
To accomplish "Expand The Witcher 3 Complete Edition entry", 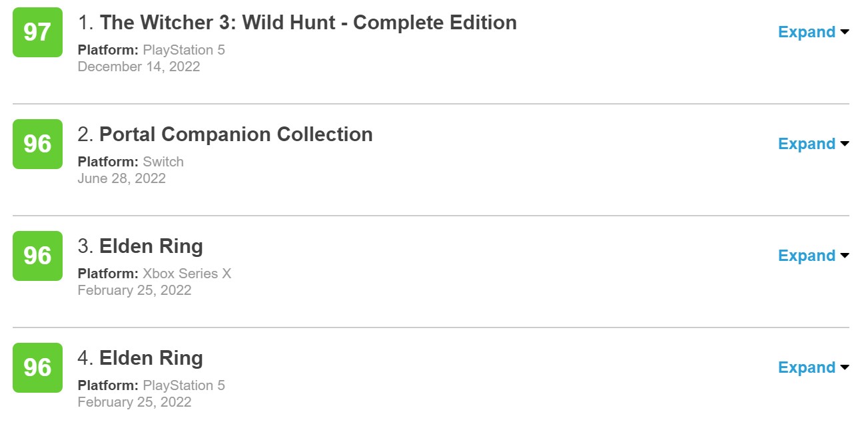I will click(807, 32).
